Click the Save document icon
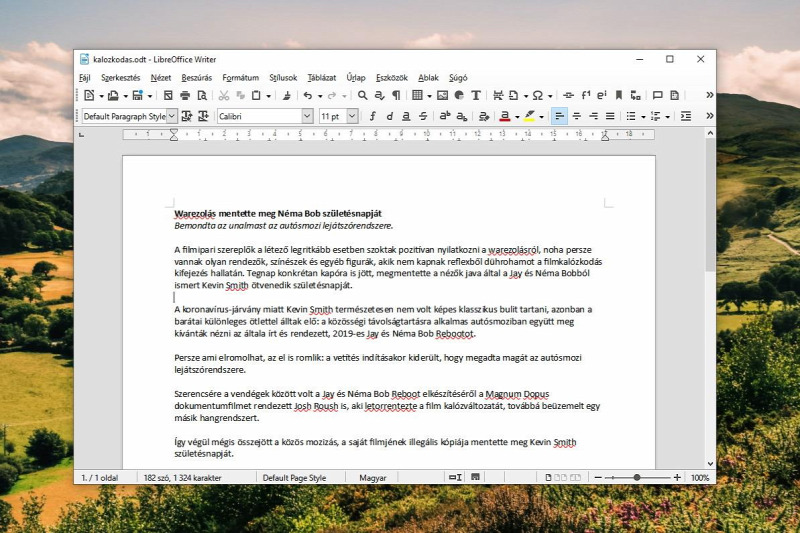Image resolution: width=800 pixels, height=533 pixels. pos(137,95)
